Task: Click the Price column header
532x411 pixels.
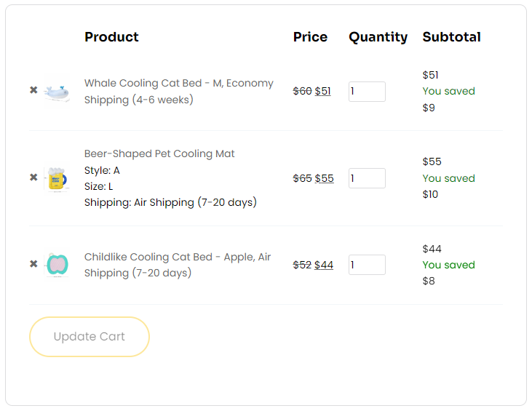Action: [311, 37]
